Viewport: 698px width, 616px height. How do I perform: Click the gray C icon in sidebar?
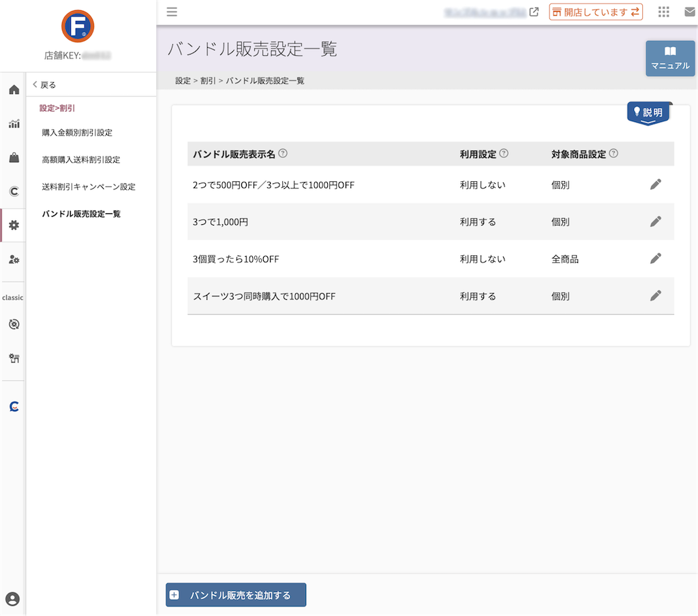(14, 191)
